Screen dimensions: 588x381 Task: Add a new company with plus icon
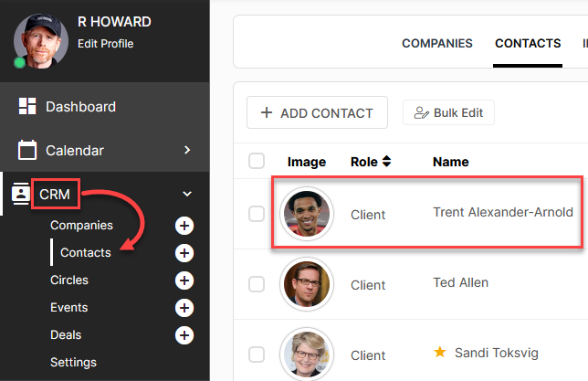click(184, 226)
